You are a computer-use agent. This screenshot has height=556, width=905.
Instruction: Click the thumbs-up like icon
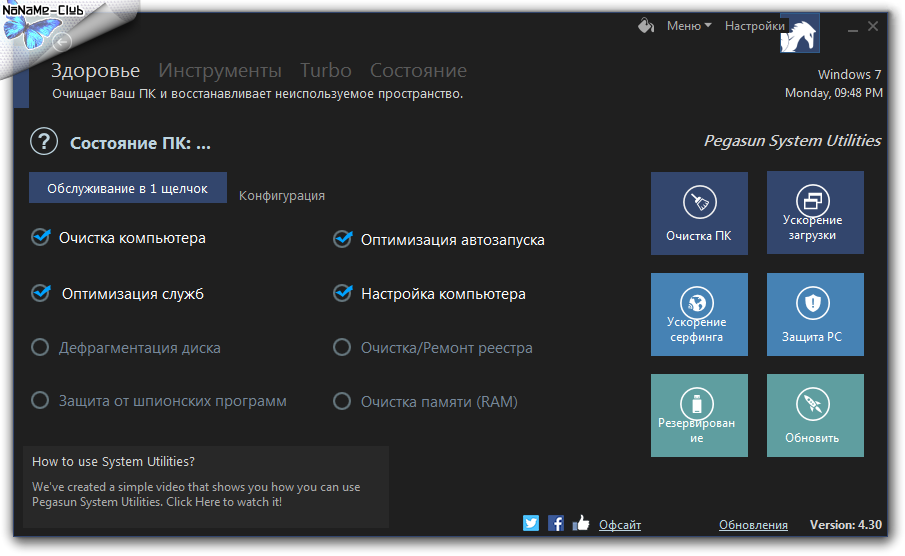581,523
